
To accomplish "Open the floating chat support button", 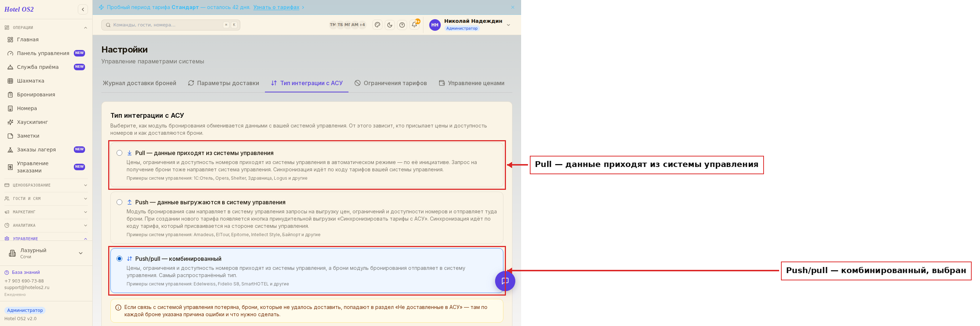I will pyautogui.click(x=505, y=281).
